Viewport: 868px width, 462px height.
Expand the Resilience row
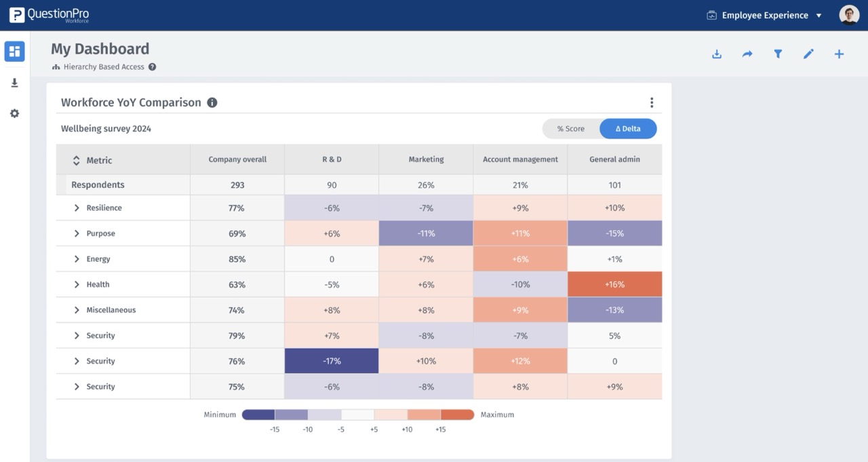77,208
